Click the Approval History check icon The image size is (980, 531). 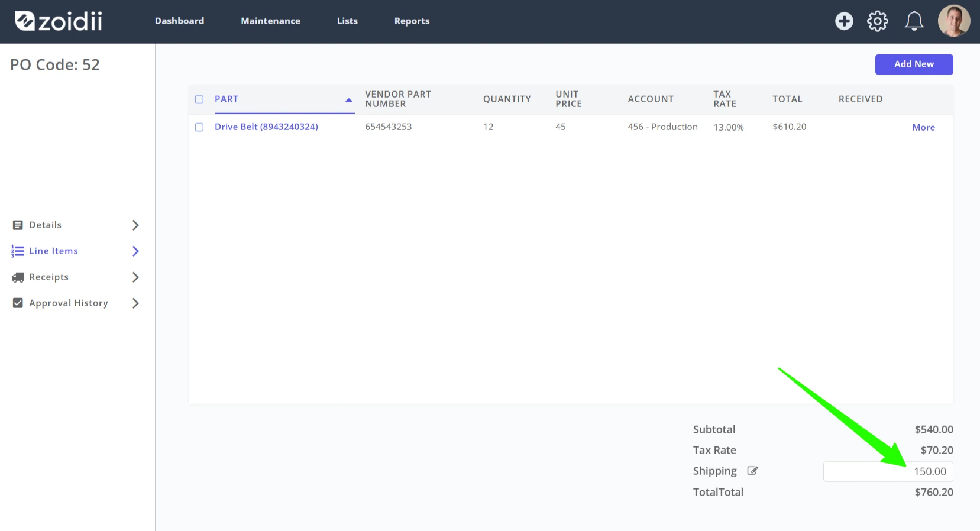pos(18,303)
